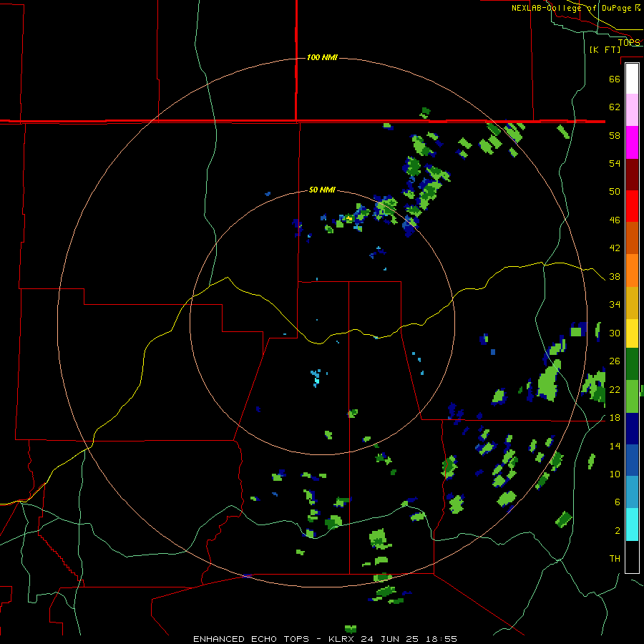Select the dark red legend swatch
The height and width of the screenshot is (644, 644).
coord(632,174)
